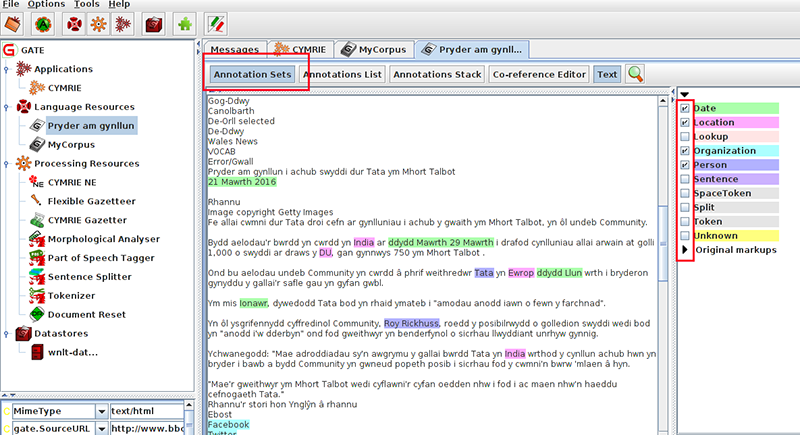Check the Lookup annotation checkbox
Screen dimensions: 800x435
pyautogui.click(x=685, y=137)
